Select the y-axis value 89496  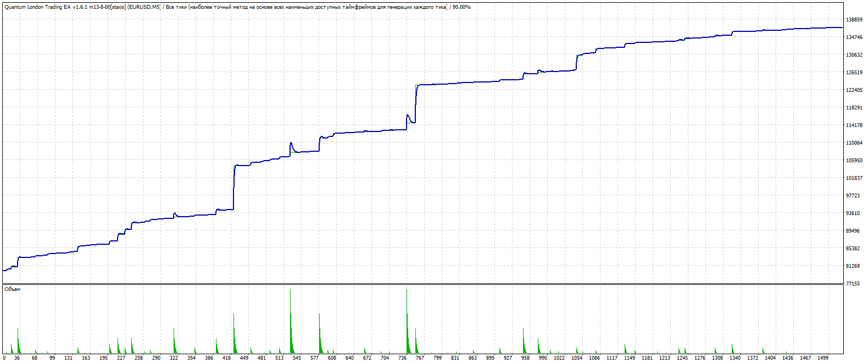(x=853, y=231)
